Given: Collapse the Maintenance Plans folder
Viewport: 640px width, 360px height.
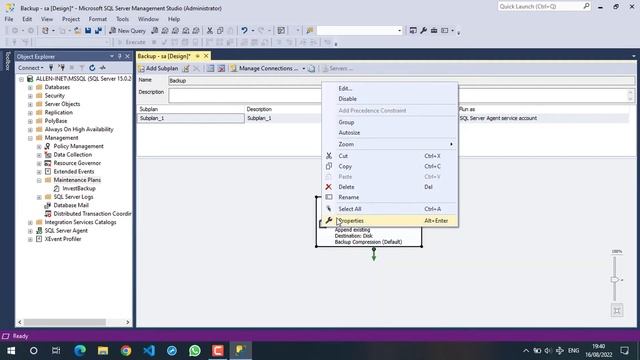Looking at the screenshot, I should coord(39,180).
